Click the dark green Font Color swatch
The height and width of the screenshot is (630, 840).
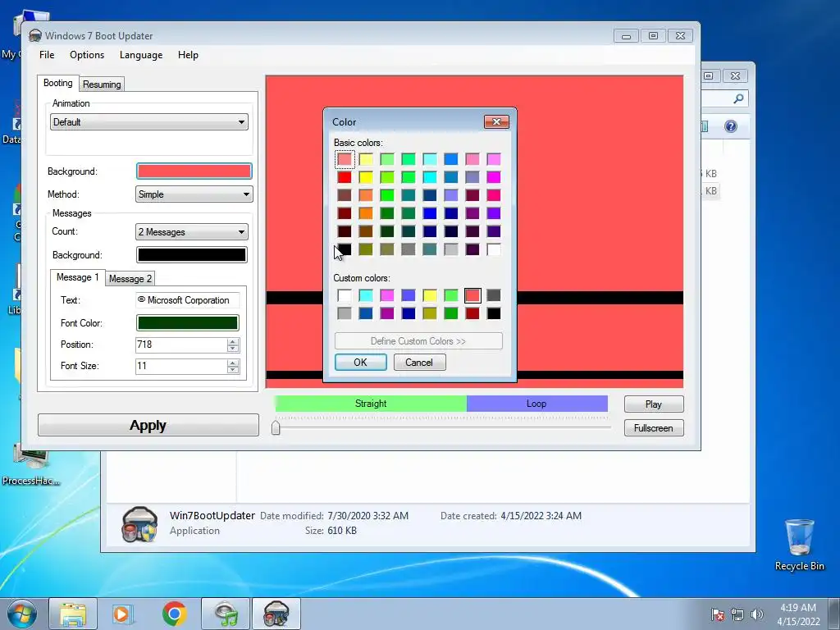188,322
